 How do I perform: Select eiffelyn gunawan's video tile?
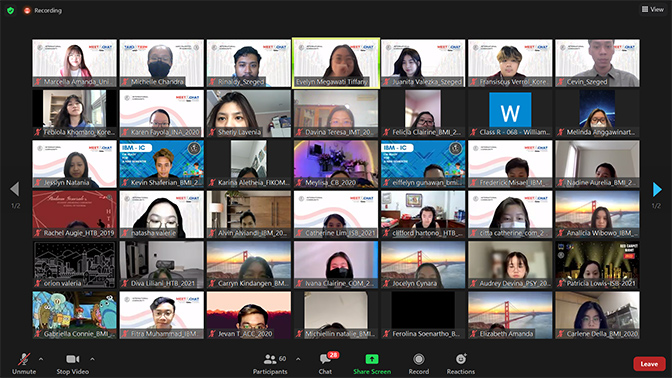(x=423, y=164)
